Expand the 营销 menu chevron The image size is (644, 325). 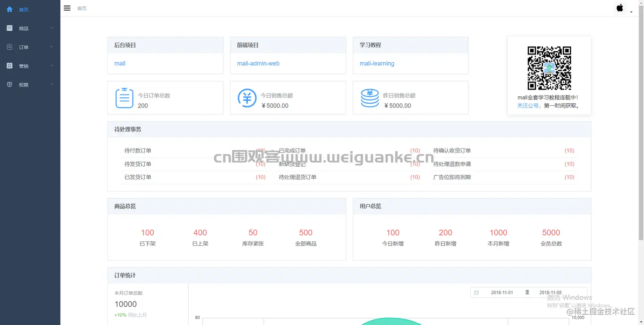pyautogui.click(x=52, y=66)
